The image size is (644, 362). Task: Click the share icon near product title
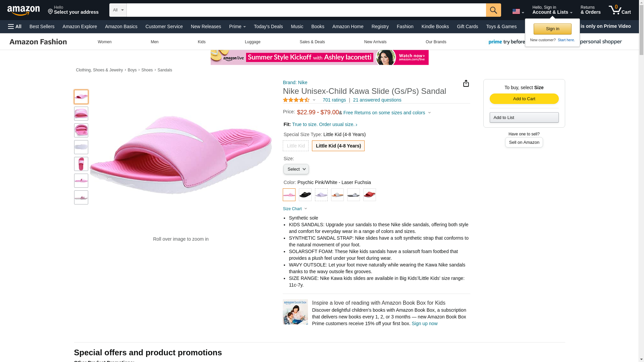coord(466,83)
